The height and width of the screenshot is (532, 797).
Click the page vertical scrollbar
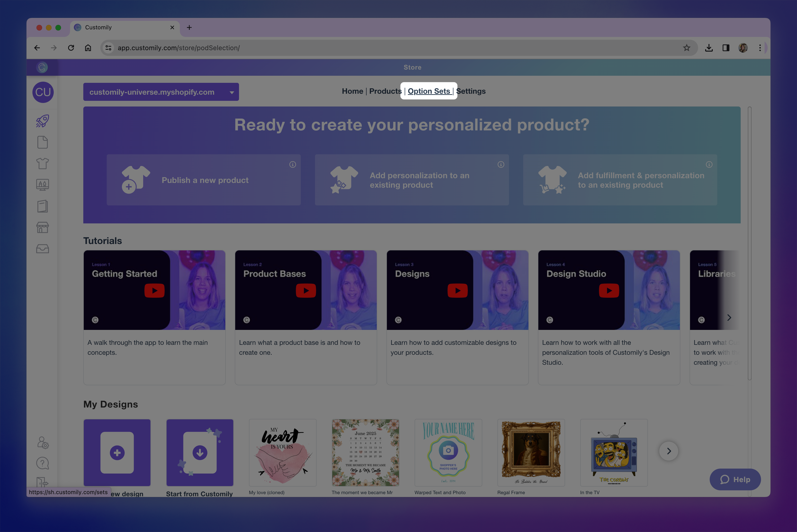pyautogui.click(x=749, y=243)
